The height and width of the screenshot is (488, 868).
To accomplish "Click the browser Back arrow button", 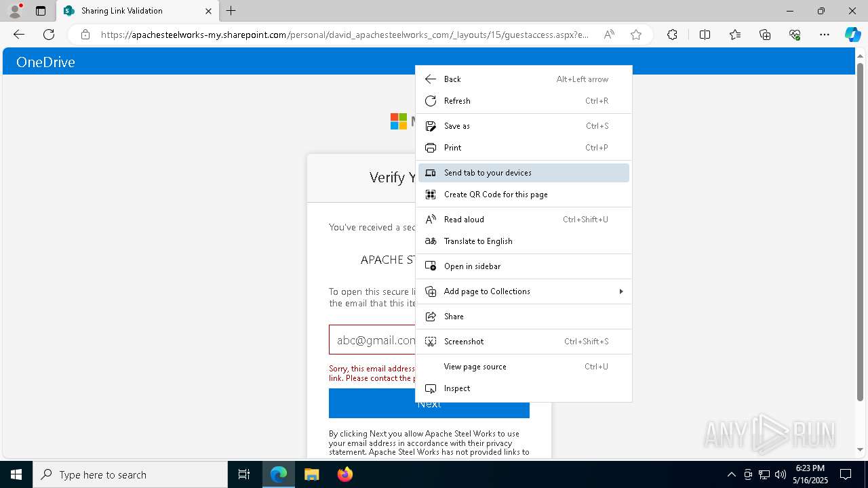I will click(19, 35).
